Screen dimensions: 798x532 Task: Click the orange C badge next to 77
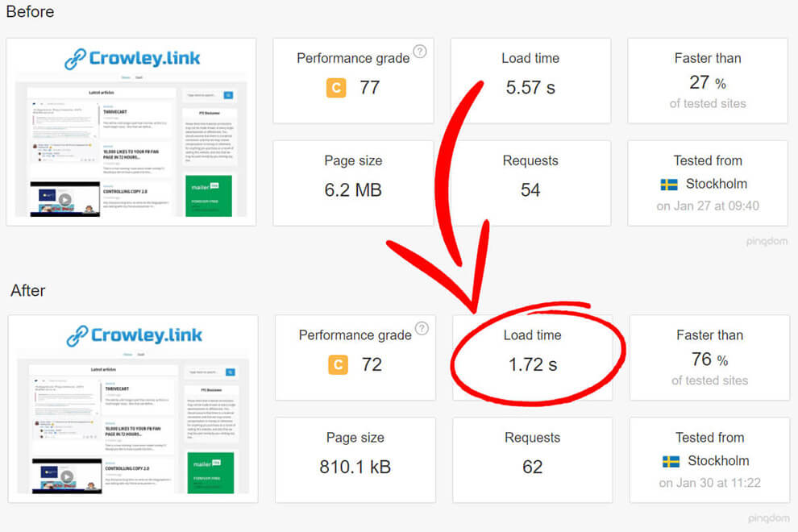(x=336, y=88)
